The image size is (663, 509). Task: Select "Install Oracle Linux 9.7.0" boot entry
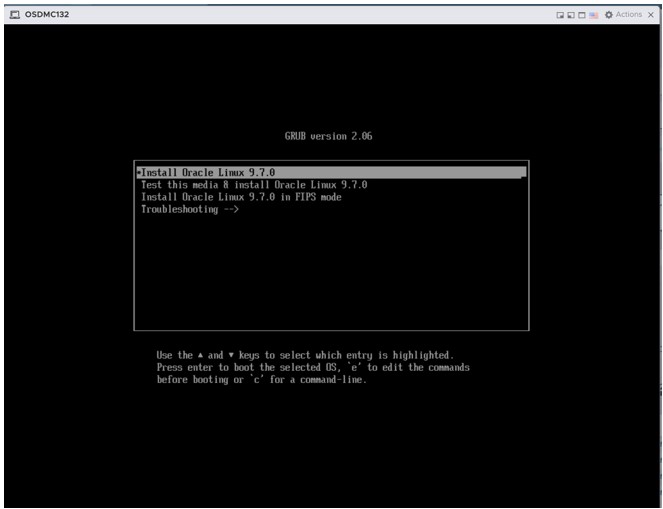(x=332, y=172)
